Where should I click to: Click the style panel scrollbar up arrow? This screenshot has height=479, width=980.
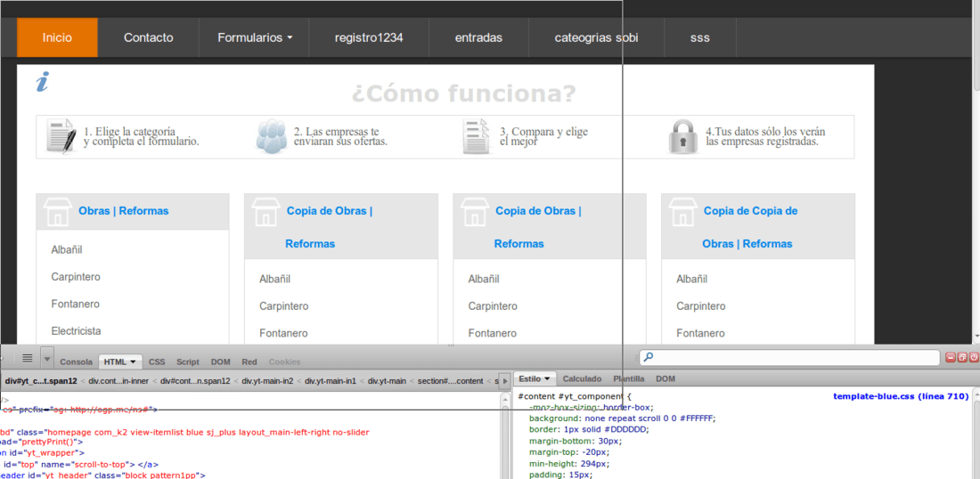(976, 395)
